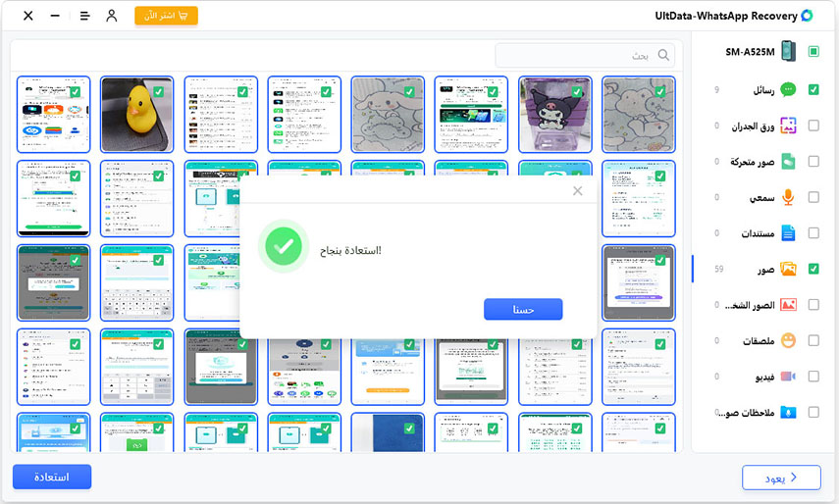Toggle the SM-A525M device checkbox
The image size is (839, 504).
tap(813, 52)
